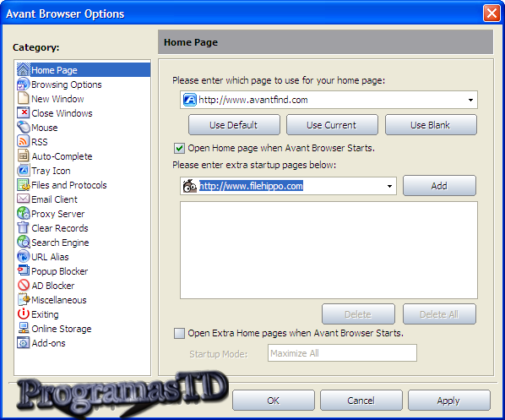Image resolution: width=505 pixels, height=420 pixels.
Task: Enable Open Extra Home pages checkbox
Action: click(179, 333)
